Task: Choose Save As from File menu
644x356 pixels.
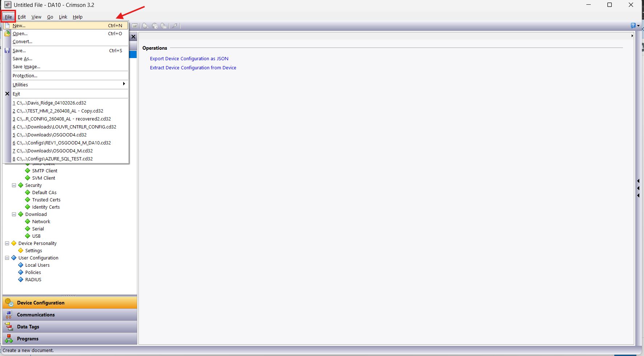Action: [22, 59]
